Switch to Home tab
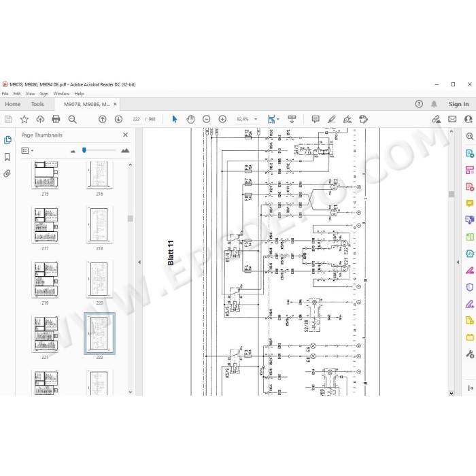Screen dimensions: 476x476 pyautogui.click(x=13, y=104)
